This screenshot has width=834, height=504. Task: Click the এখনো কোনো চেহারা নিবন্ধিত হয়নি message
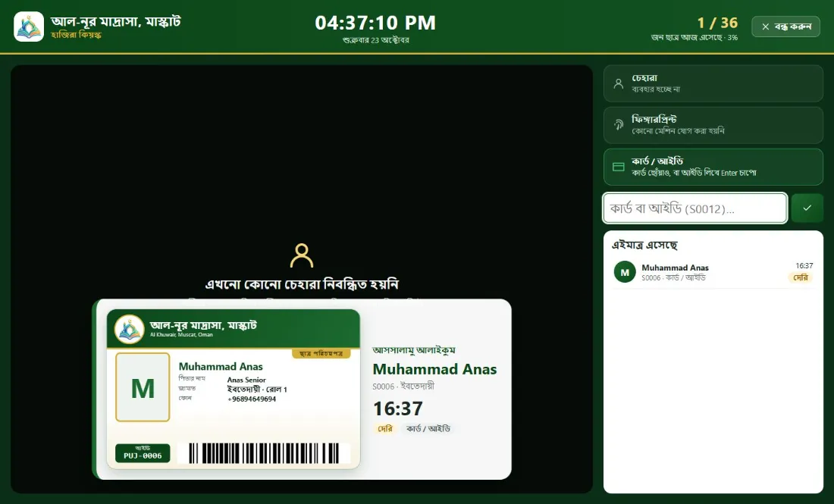click(302, 284)
